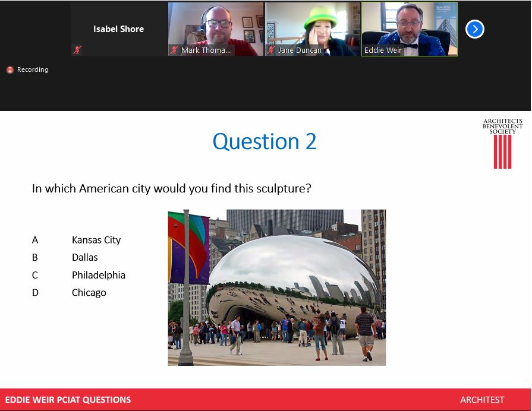Click the red Recording indicator dot

click(x=10, y=70)
